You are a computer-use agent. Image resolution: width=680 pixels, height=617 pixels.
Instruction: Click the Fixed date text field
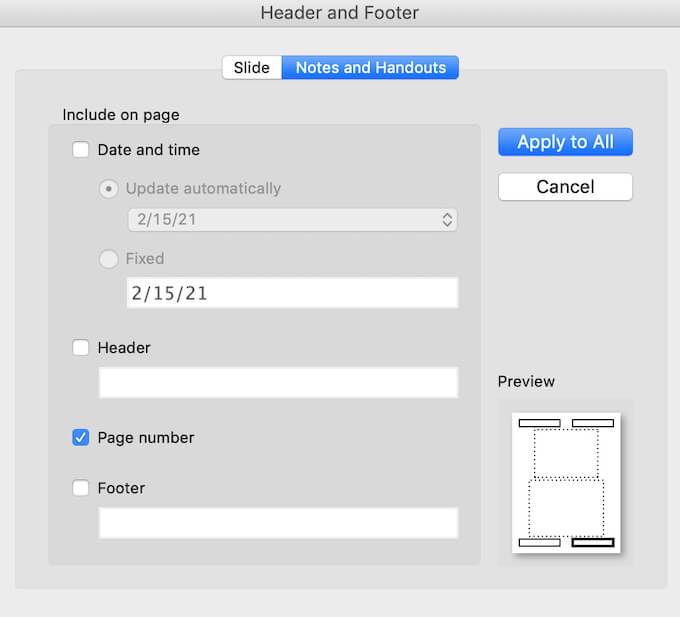pyautogui.click(x=292, y=293)
